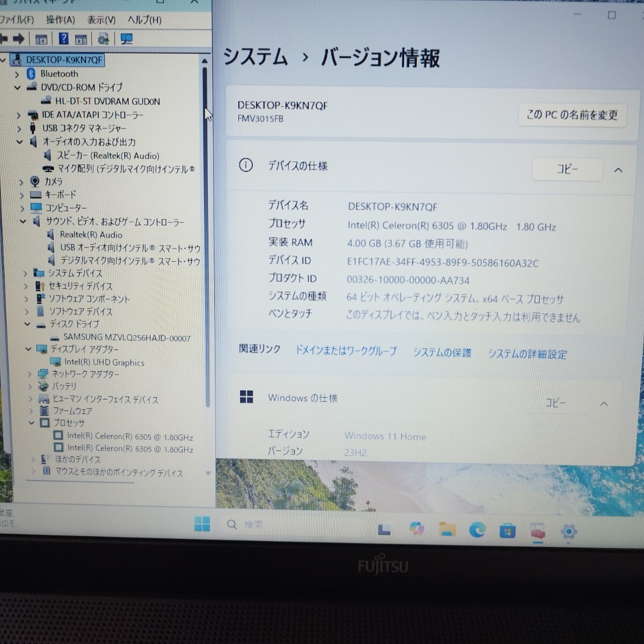
Task: Expand the カメラ category
Action: [21, 182]
